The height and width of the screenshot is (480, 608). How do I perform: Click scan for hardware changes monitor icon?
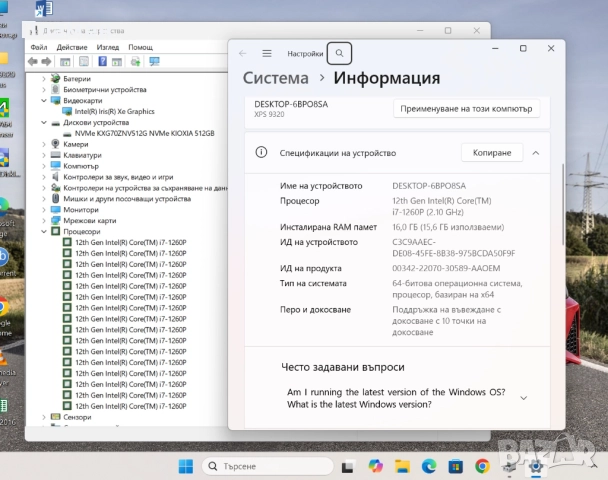coord(154,62)
